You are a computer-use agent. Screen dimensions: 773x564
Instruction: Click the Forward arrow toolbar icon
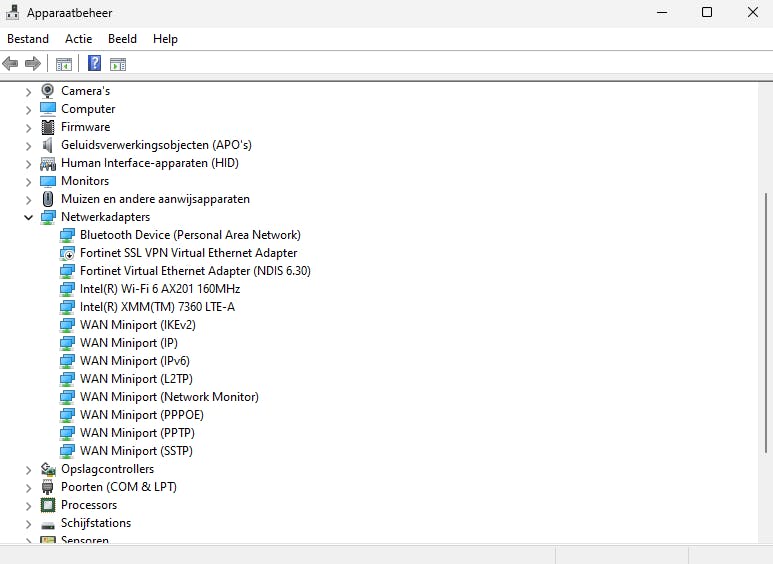point(33,64)
